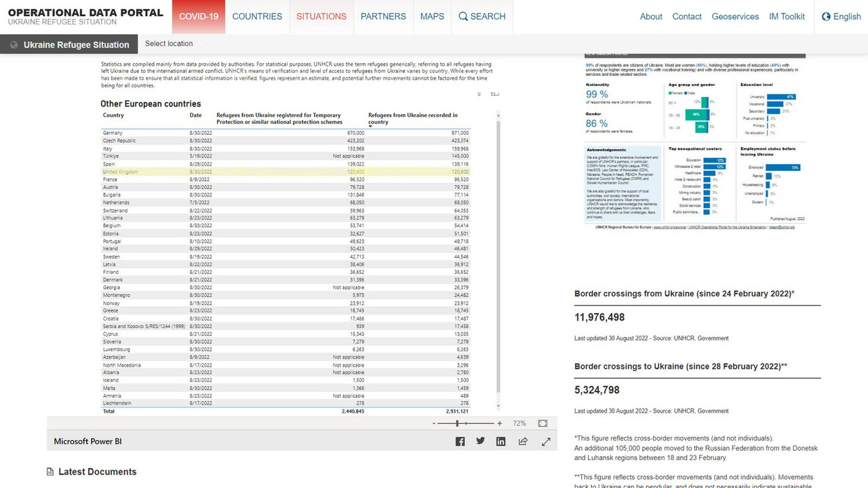The width and height of the screenshot is (868, 488).
Task: Click the focus mode icon above table
Action: point(494,94)
